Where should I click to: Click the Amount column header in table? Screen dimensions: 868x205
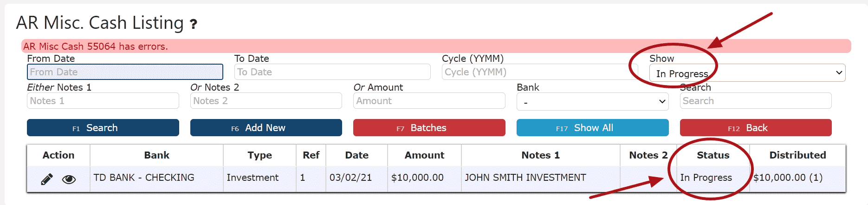[x=424, y=155]
